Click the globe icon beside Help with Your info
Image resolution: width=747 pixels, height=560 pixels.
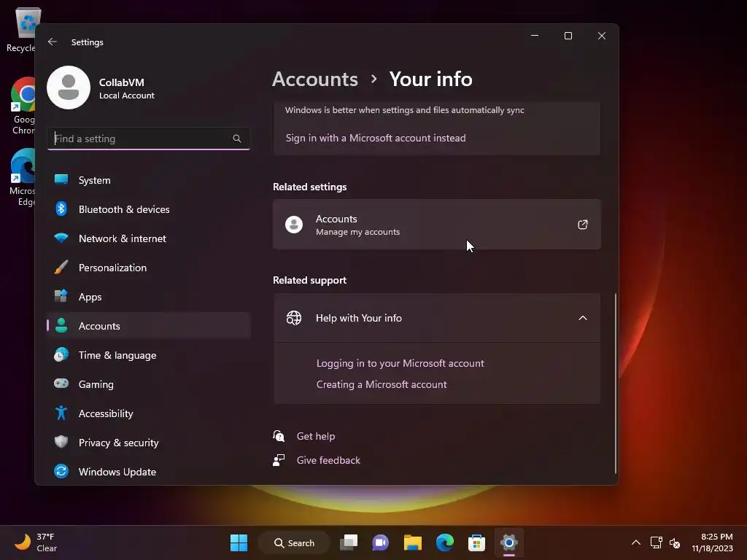[x=294, y=318]
